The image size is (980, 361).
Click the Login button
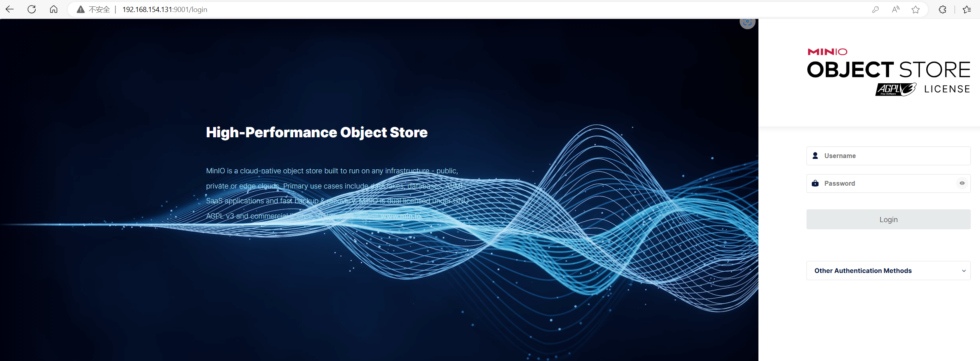click(888, 219)
